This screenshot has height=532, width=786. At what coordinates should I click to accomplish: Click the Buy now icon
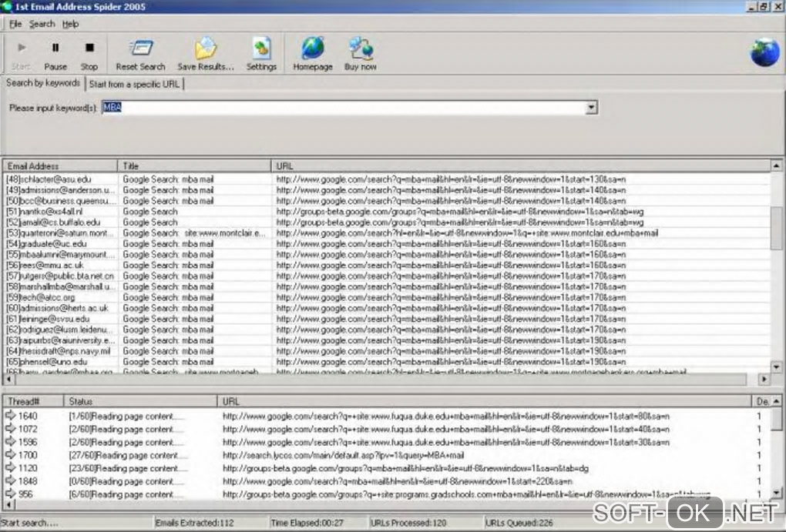tap(361, 48)
